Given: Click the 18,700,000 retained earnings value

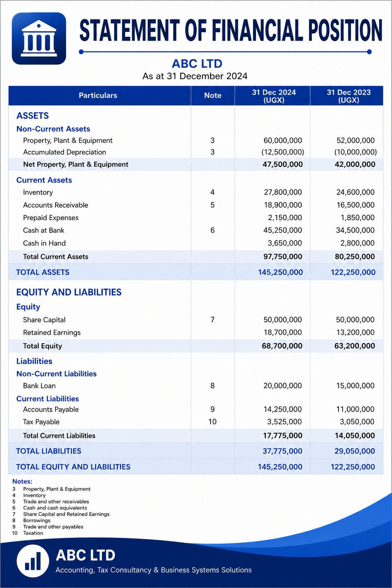Looking at the screenshot, I should click(x=283, y=333).
